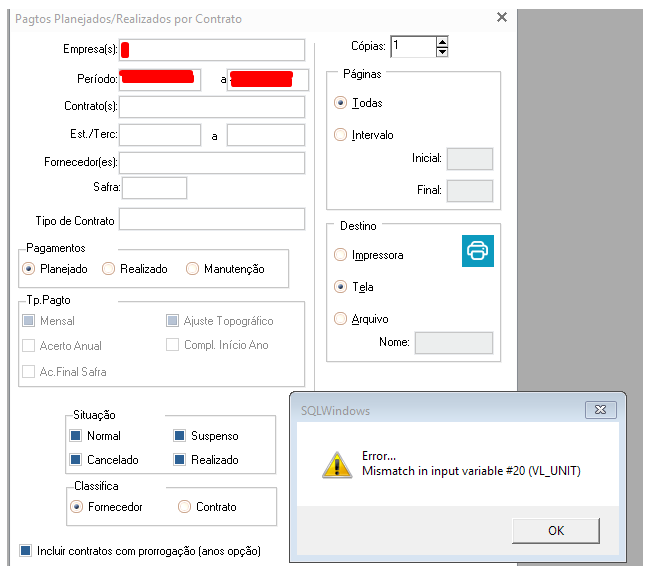Close the SQLWindows error dialog with X

[600, 410]
